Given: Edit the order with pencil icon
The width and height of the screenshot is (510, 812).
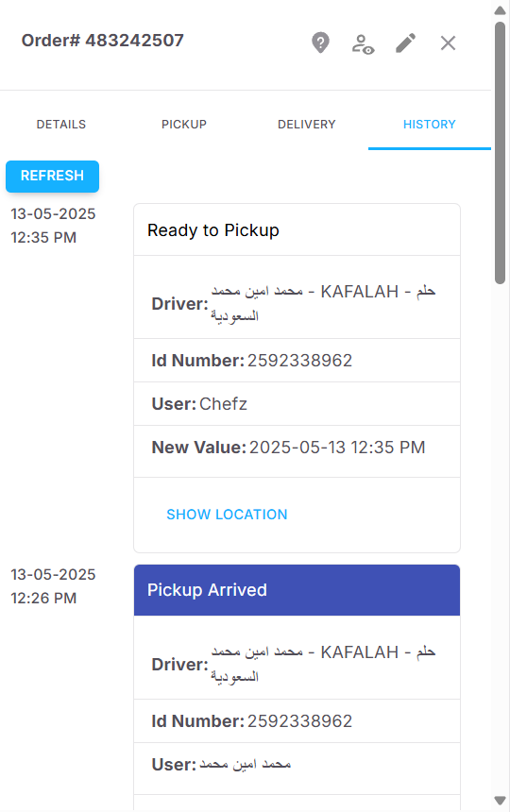Looking at the screenshot, I should 405,43.
